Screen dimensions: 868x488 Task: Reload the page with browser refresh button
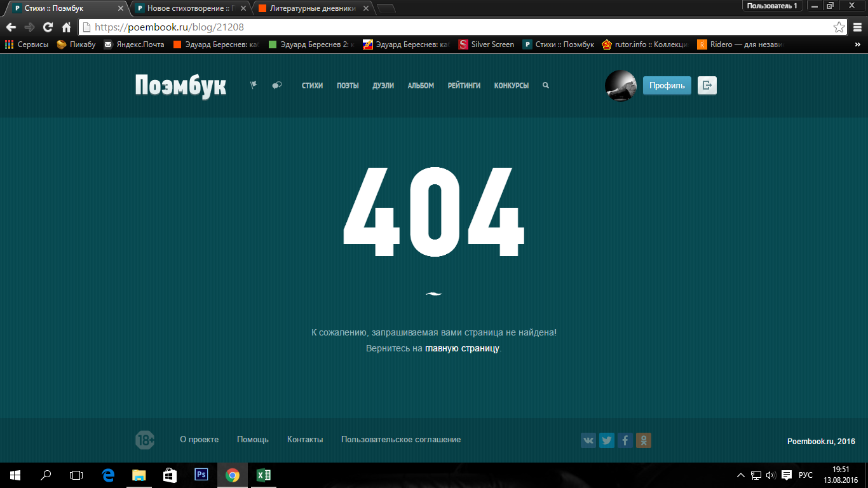click(x=48, y=27)
